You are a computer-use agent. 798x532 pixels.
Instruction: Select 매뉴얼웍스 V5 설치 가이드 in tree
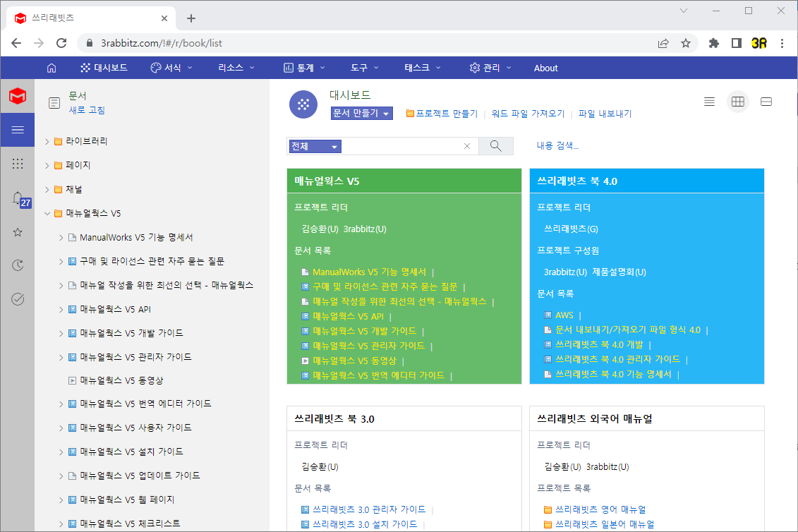[x=131, y=452]
